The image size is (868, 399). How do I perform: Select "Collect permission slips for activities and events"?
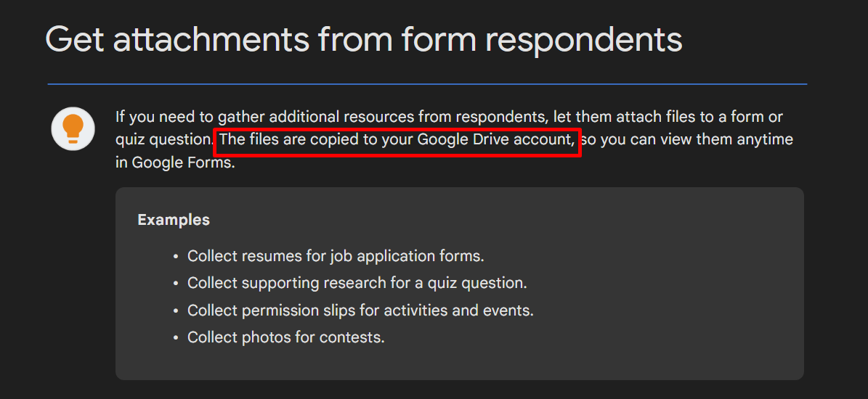pyautogui.click(x=360, y=310)
